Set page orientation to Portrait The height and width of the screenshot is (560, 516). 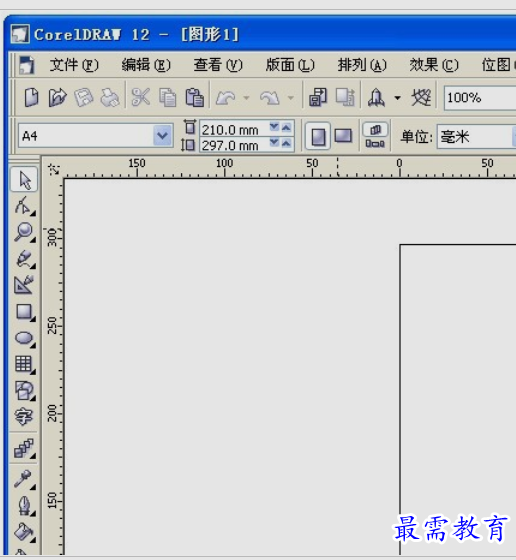click(x=318, y=136)
